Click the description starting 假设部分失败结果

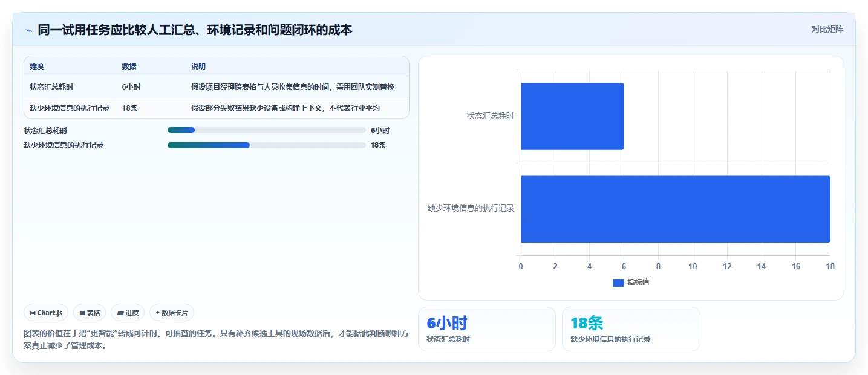(286, 108)
